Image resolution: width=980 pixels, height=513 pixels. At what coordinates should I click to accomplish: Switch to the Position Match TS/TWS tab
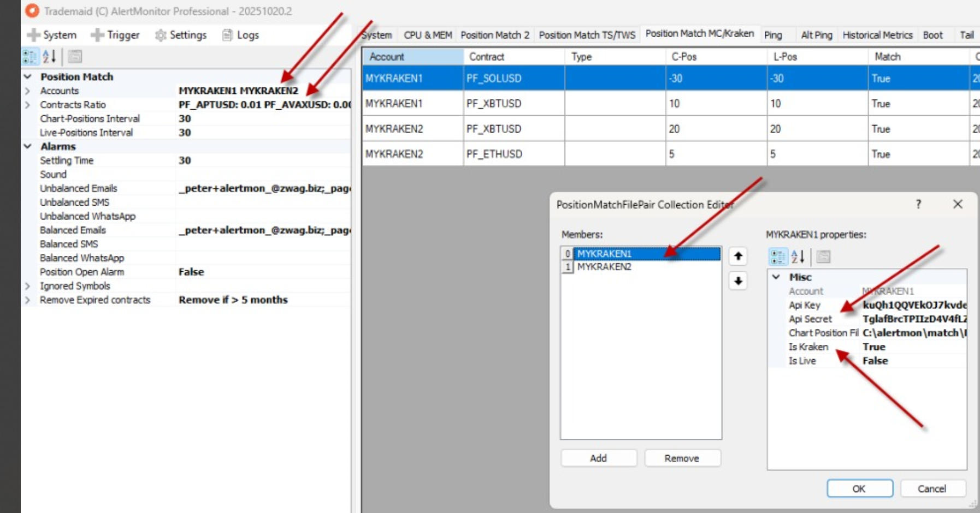click(587, 35)
